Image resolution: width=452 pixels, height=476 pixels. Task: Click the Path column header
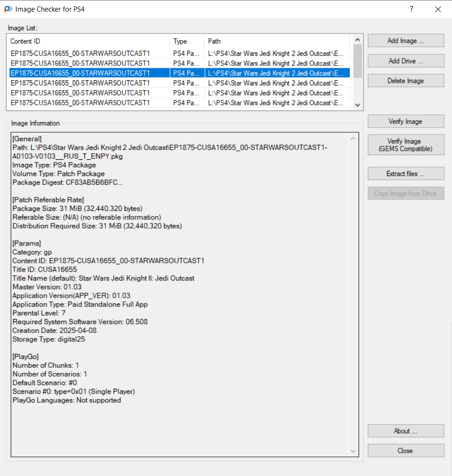click(278, 41)
